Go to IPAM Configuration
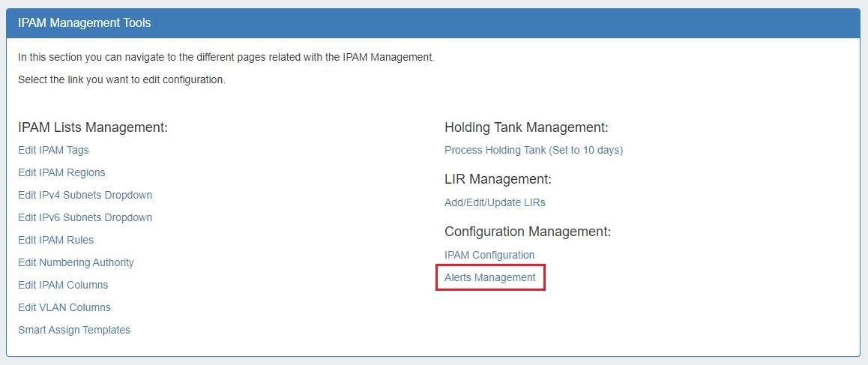This screenshot has height=365, width=868. point(489,255)
